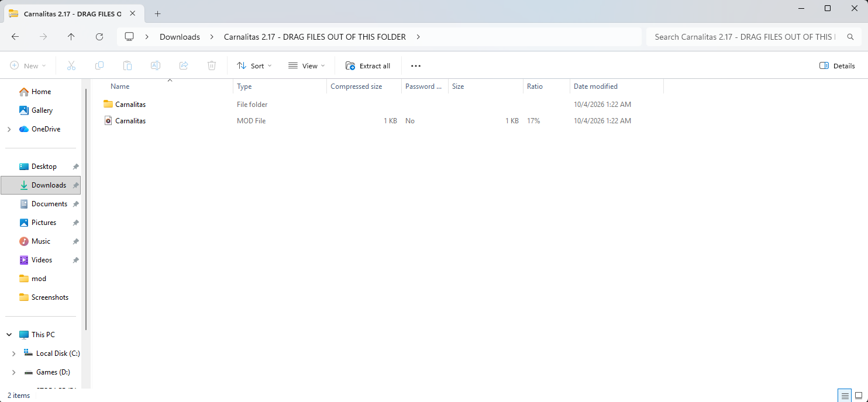Open a new tab with plus button
This screenshot has width=868, height=402.
(x=157, y=13)
